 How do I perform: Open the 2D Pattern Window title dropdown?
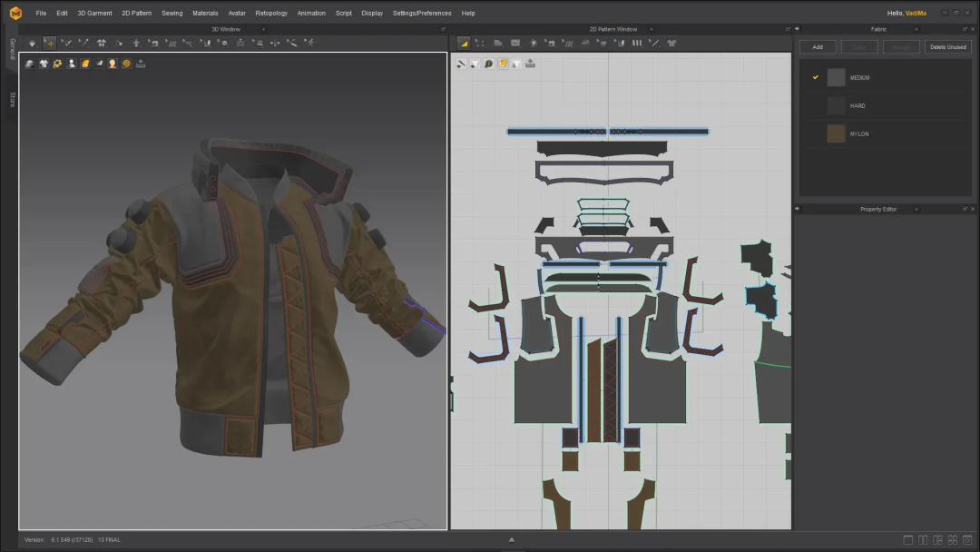(652, 29)
